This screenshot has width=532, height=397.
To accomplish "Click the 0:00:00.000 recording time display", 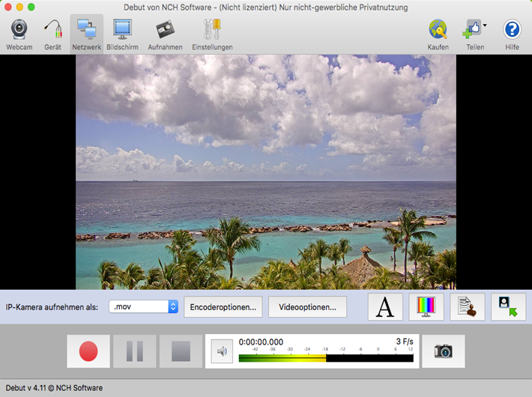I will tap(261, 342).
